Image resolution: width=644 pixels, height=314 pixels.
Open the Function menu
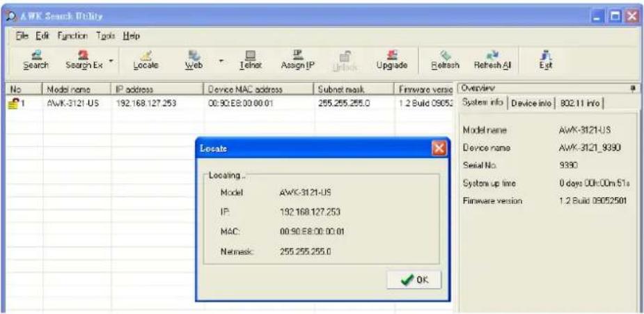coord(72,36)
